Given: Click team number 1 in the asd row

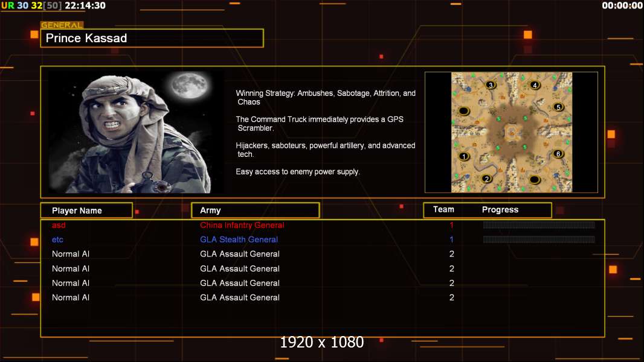Looking at the screenshot, I should point(451,225).
